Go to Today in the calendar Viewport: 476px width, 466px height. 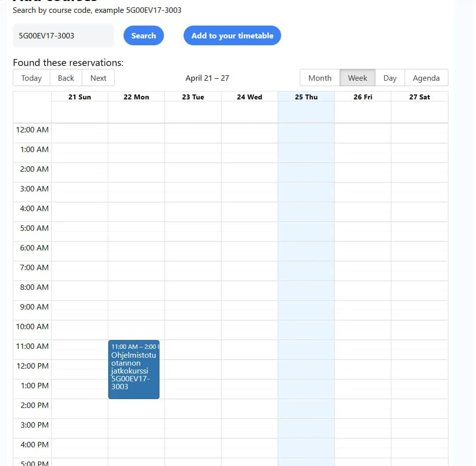click(32, 78)
